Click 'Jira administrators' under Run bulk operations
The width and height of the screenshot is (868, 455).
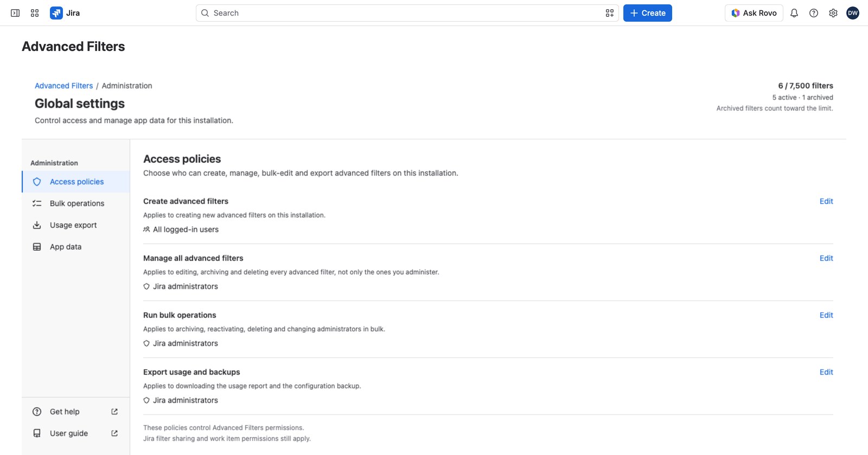(186, 343)
